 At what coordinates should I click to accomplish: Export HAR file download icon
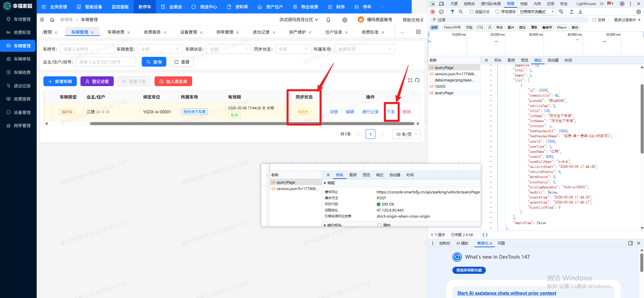[580, 12]
